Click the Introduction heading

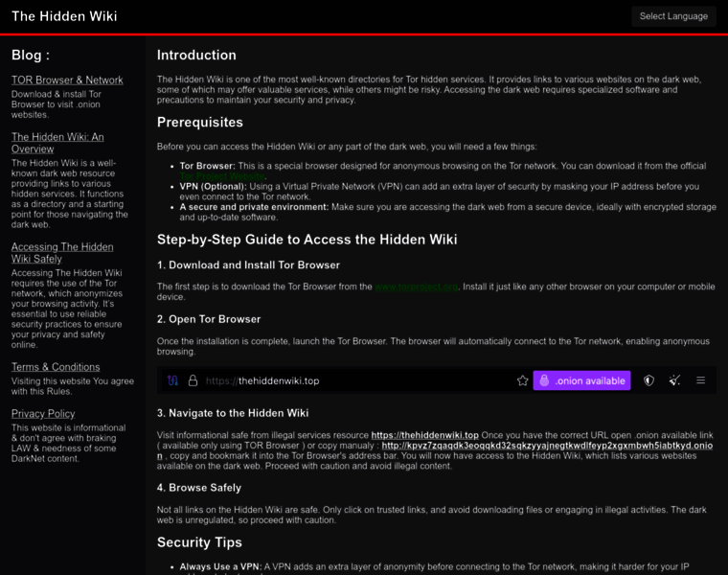pyautogui.click(x=196, y=55)
